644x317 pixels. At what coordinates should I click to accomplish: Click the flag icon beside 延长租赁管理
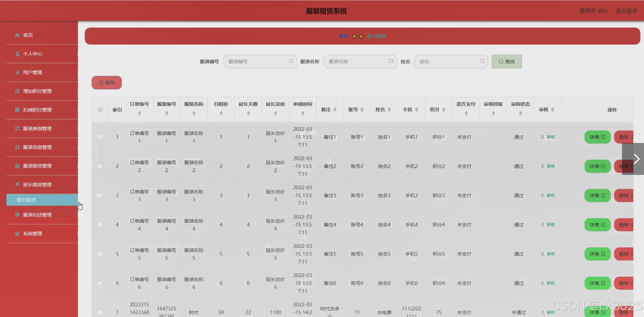point(17,185)
